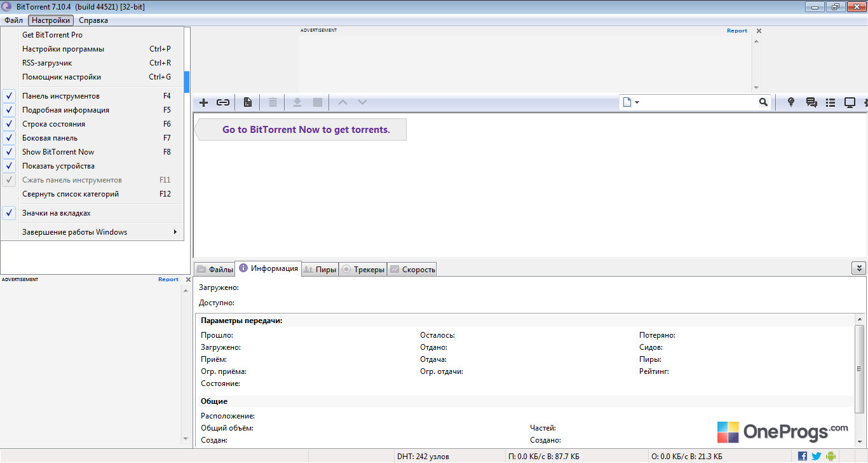Click the lightbulb icon in the toolbar
The image size is (868, 463).
pyautogui.click(x=791, y=102)
